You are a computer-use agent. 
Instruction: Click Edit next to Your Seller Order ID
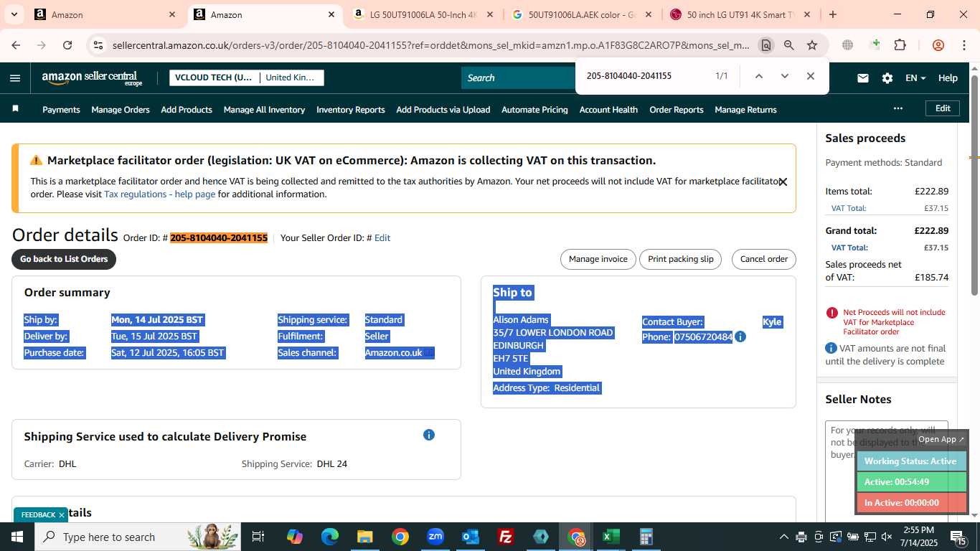tap(382, 238)
